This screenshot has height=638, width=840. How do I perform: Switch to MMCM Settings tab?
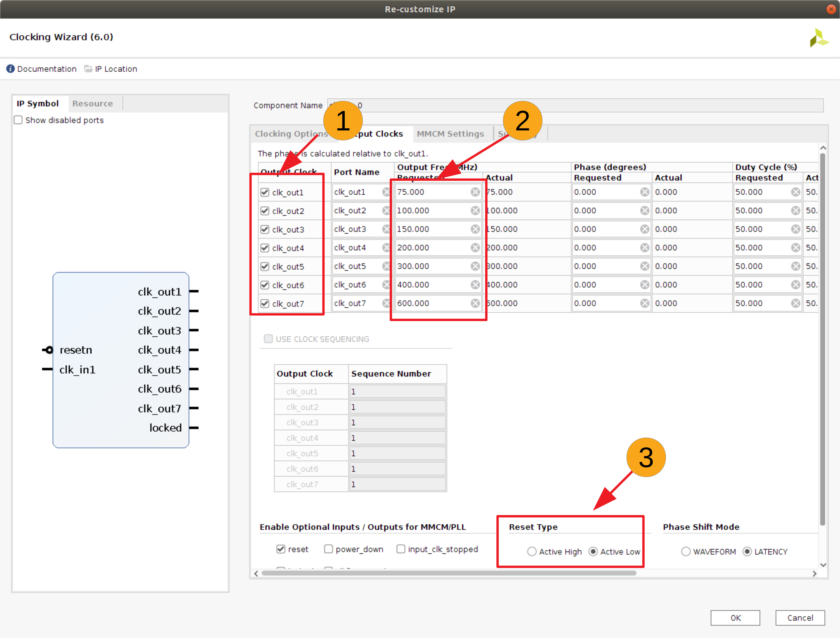[x=450, y=134]
